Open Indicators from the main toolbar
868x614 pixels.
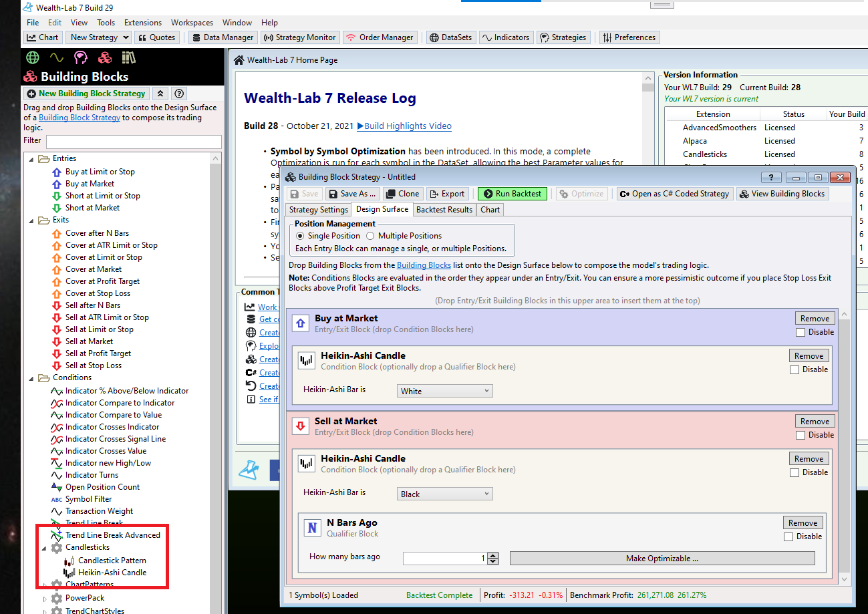pyautogui.click(x=505, y=37)
